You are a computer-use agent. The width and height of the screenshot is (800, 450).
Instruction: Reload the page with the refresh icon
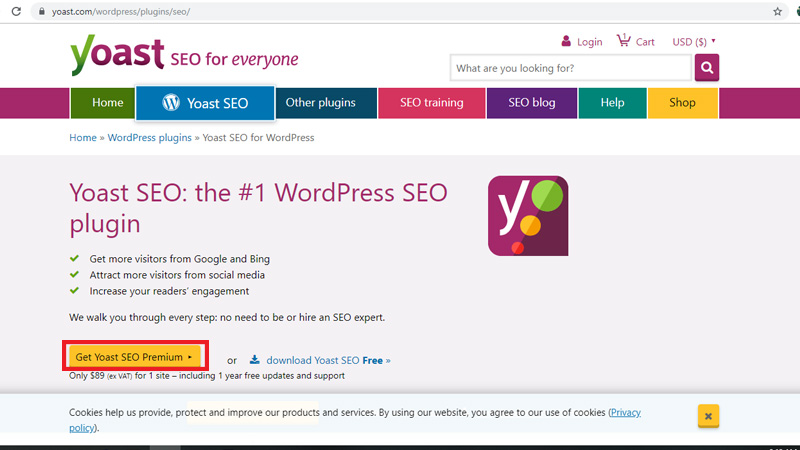pos(16,11)
